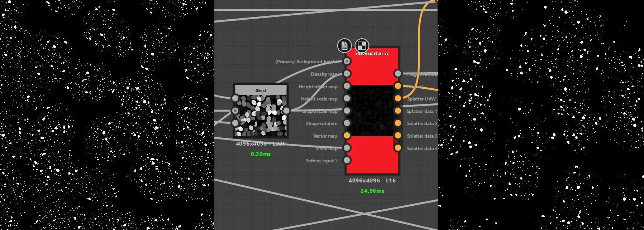
Task: Click the Splatter data 3 output pin
Action: [398, 136]
